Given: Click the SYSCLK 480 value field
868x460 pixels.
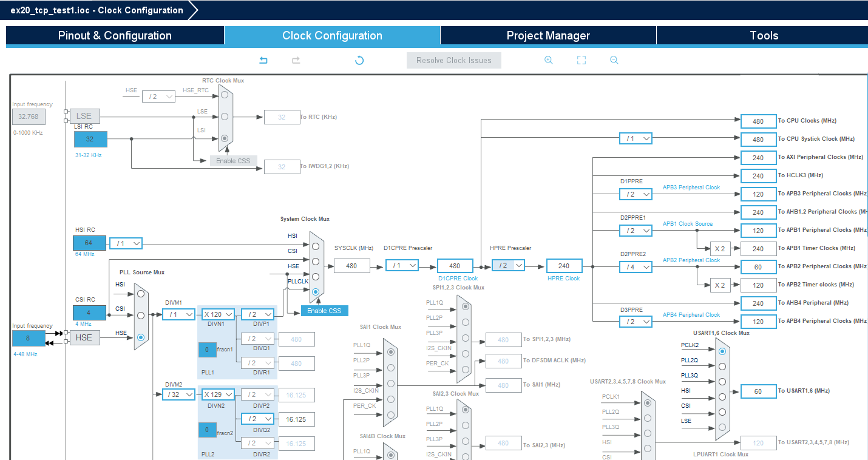Looking at the screenshot, I should click(351, 266).
